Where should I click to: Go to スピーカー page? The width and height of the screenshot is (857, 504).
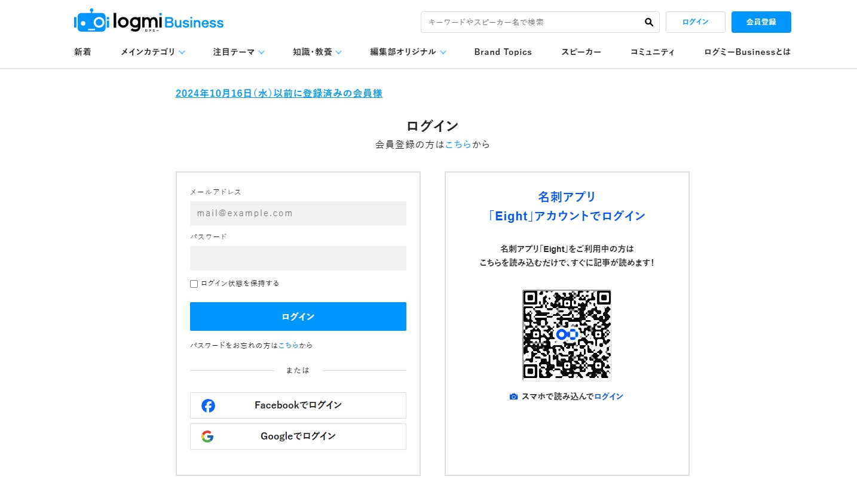581,52
